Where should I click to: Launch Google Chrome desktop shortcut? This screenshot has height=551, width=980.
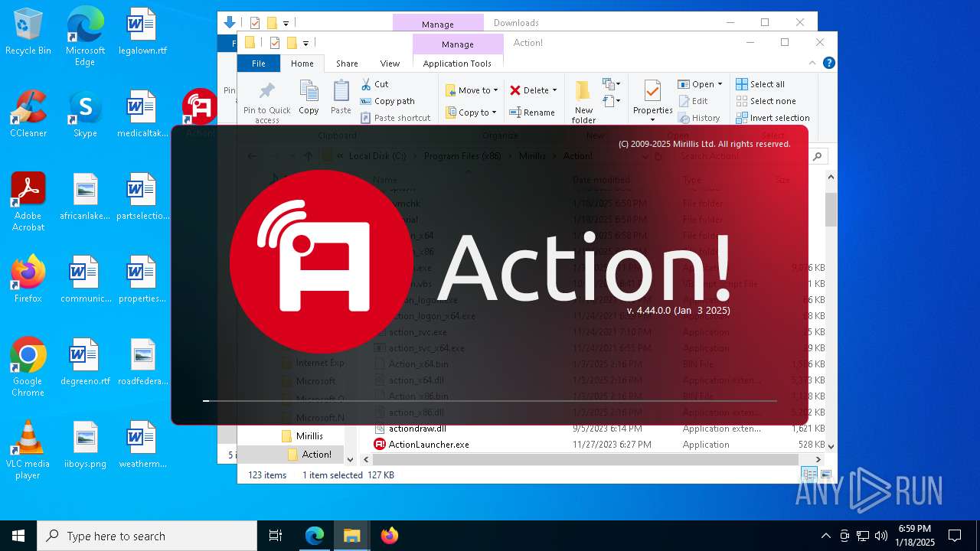pos(28,367)
